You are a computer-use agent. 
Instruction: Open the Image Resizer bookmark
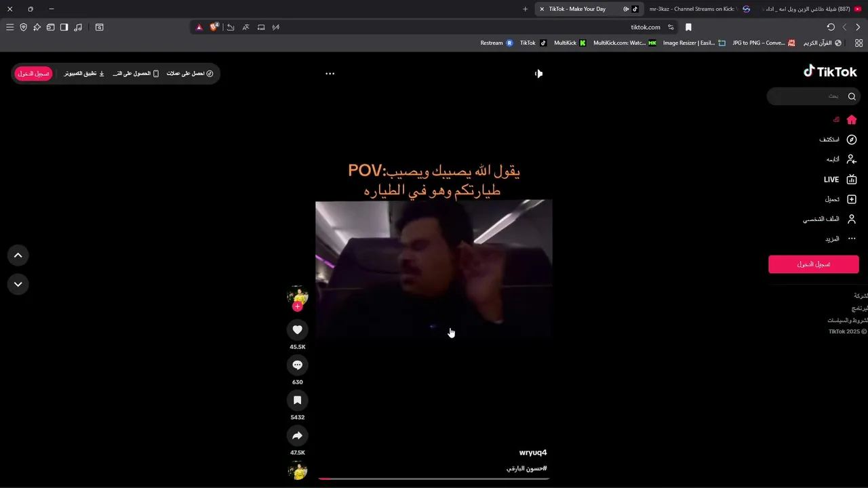click(x=694, y=43)
